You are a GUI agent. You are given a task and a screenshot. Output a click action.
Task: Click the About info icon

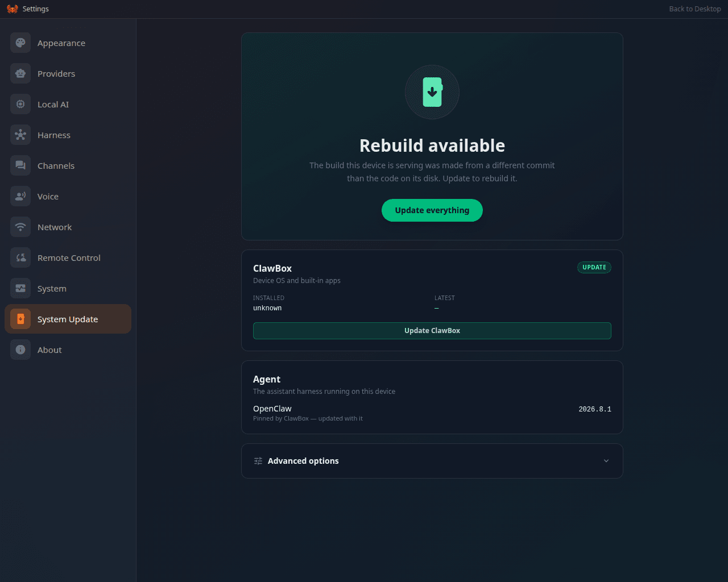click(20, 350)
